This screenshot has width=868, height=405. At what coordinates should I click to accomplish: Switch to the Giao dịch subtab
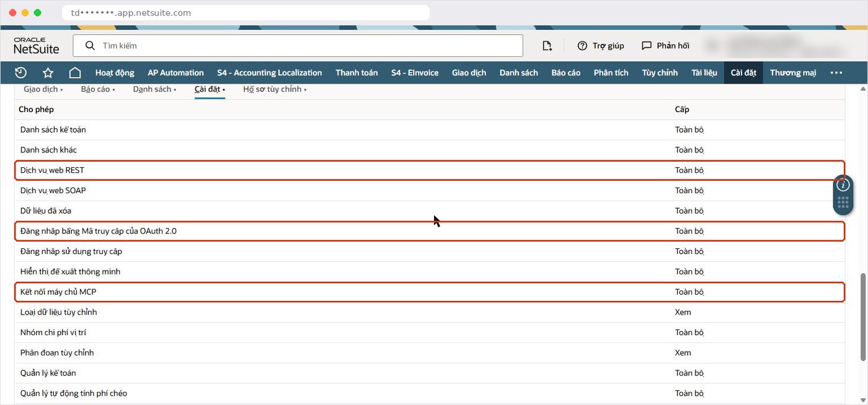pyautogui.click(x=43, y=89)
